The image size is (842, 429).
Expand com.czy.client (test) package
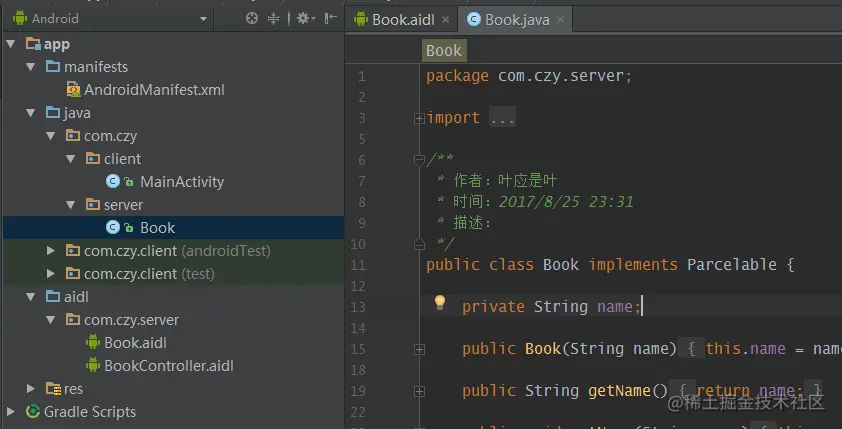click(50, 274)
